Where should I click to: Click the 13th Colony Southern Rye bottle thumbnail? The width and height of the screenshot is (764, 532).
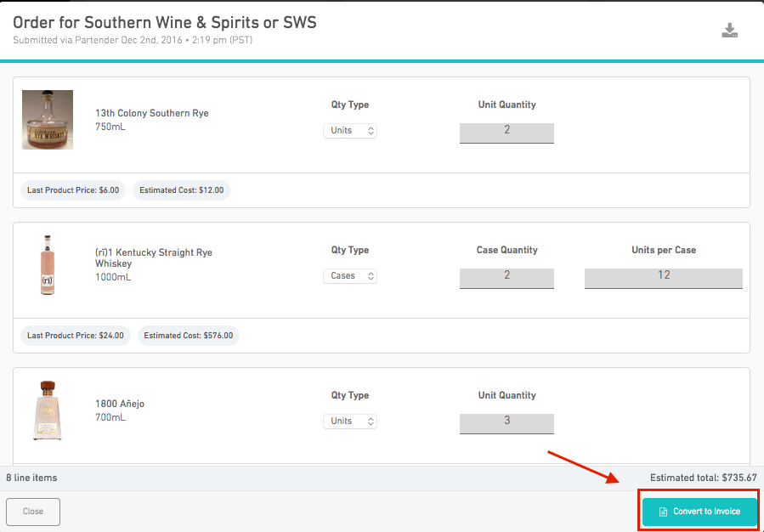48,119
